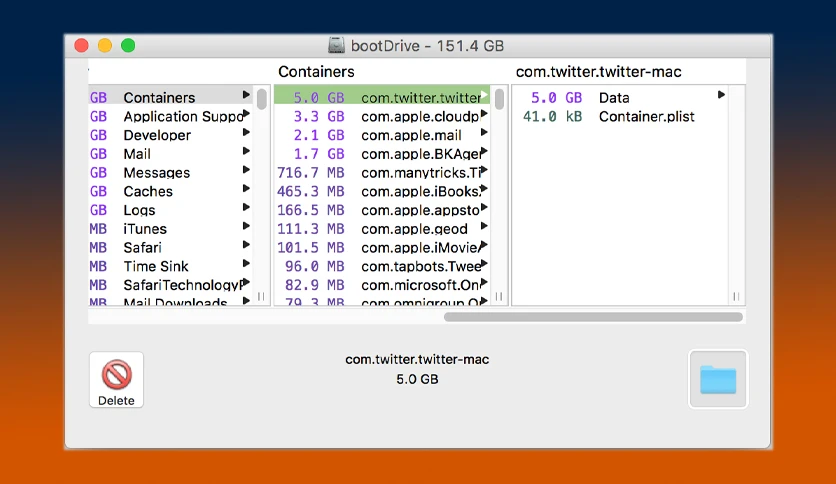
Task: Expand the Application Support row arrow
Action: coord(246,114)
